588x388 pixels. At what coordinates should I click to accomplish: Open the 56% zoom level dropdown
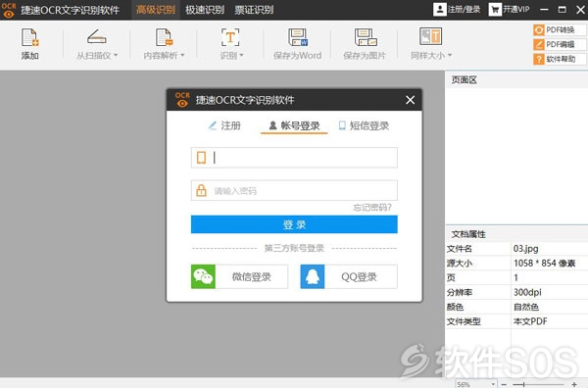pos(493,384)
